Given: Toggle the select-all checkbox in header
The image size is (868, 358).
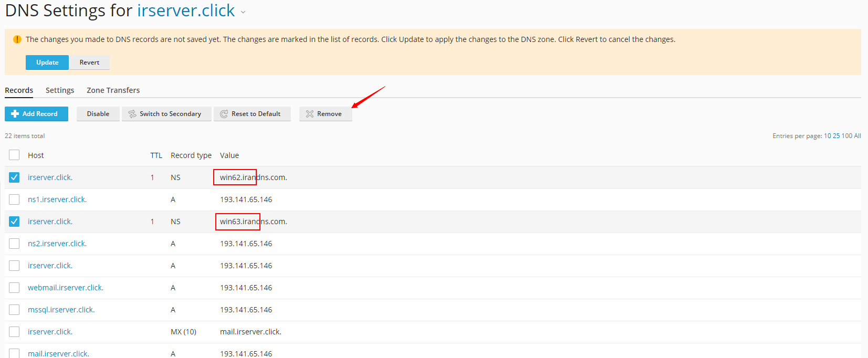Looking at the screenshot, I should click(14, 155).
